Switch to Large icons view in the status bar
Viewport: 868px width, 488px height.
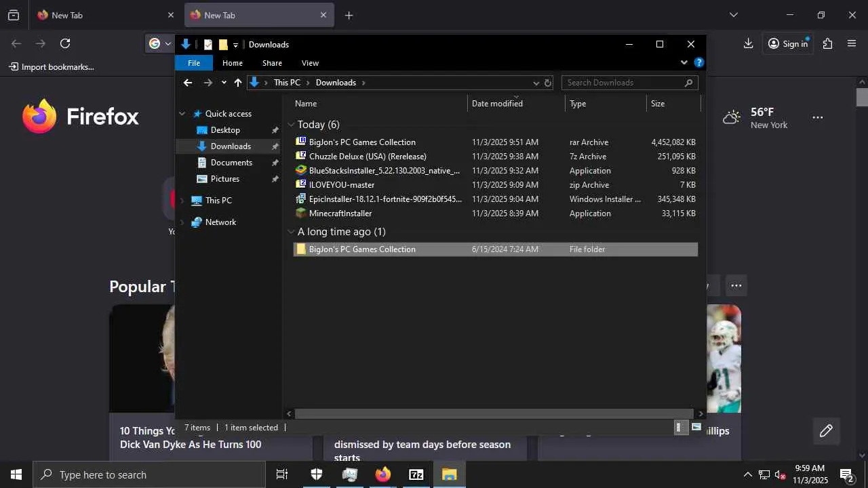(696, 428)
